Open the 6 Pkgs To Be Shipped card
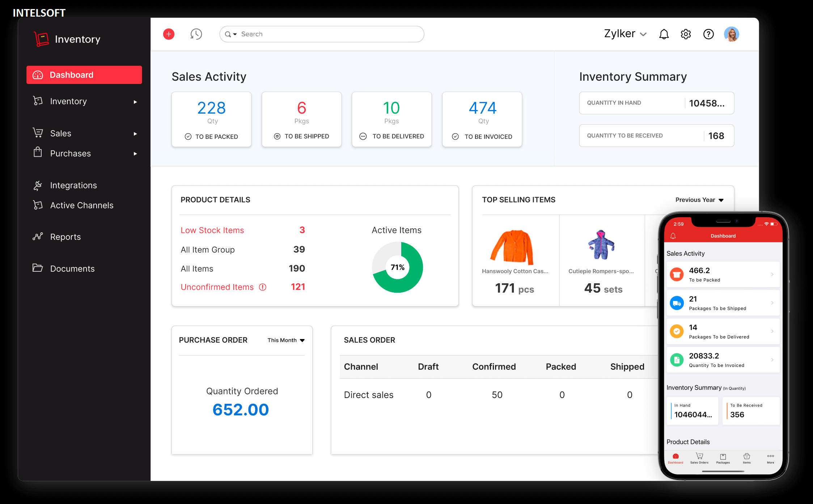 pos(302,119)
